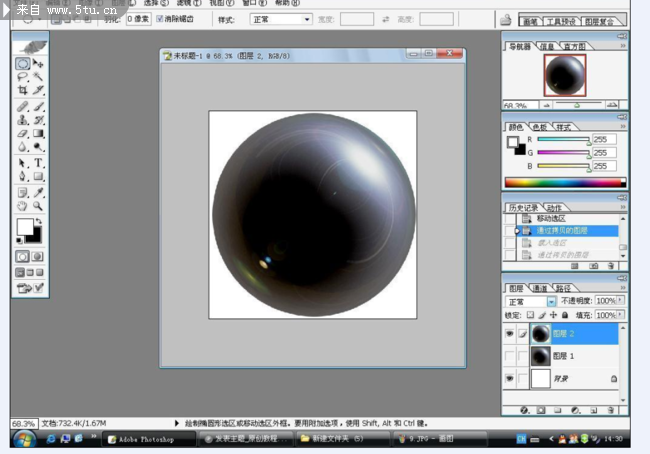Select the Move tool in the toolbox
650x454 pixels.
[x=38, y=63]
